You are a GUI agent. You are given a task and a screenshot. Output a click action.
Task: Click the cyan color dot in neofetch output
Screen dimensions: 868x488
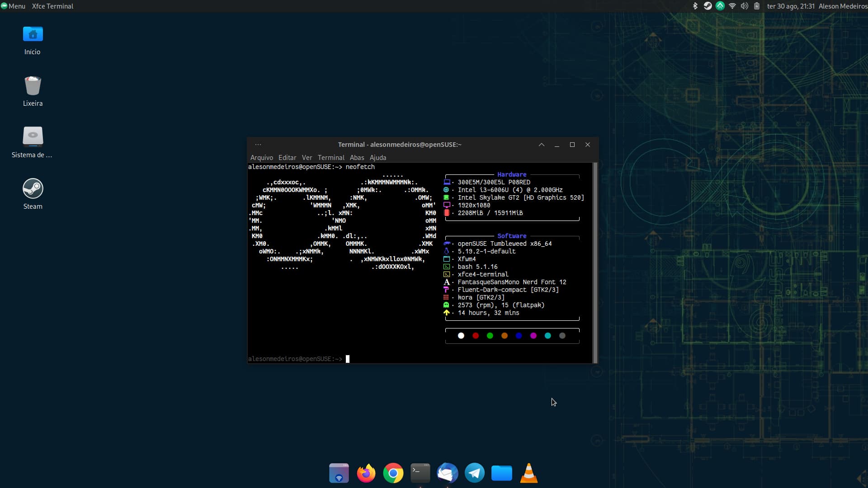click(x=548, y=336)
